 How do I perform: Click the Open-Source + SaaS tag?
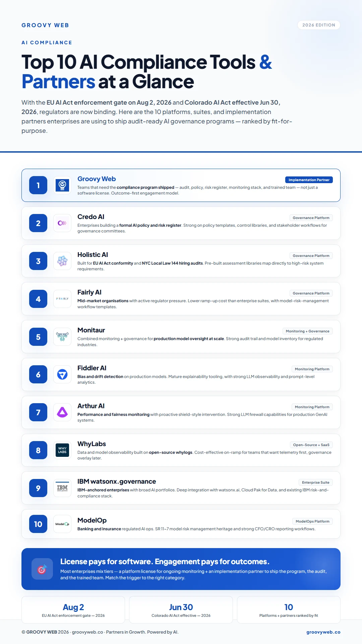[311, 445]
